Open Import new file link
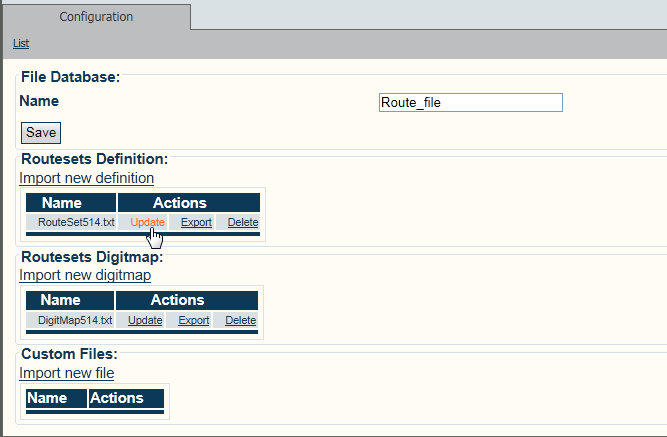Image resolution: width=667 pixels, height=437 pixels. [66, 373]
